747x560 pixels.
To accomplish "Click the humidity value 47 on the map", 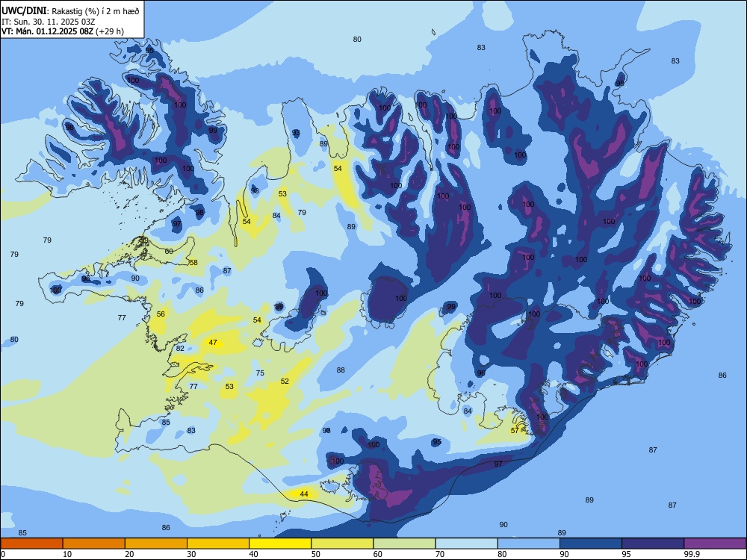I will pos(213,343).
